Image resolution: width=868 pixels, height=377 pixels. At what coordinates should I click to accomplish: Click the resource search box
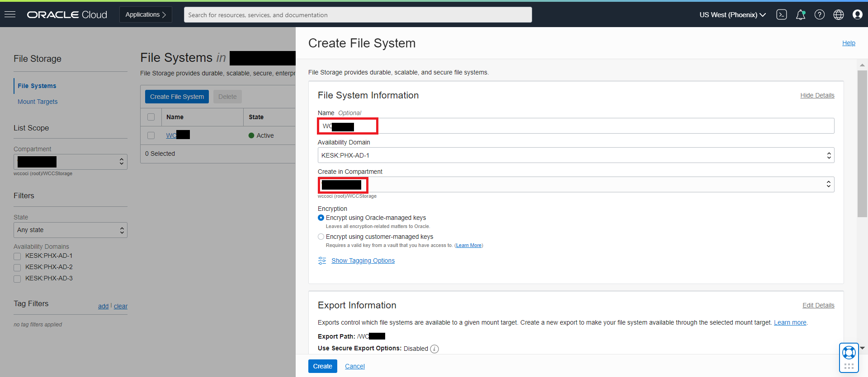[x=358, y=14]
